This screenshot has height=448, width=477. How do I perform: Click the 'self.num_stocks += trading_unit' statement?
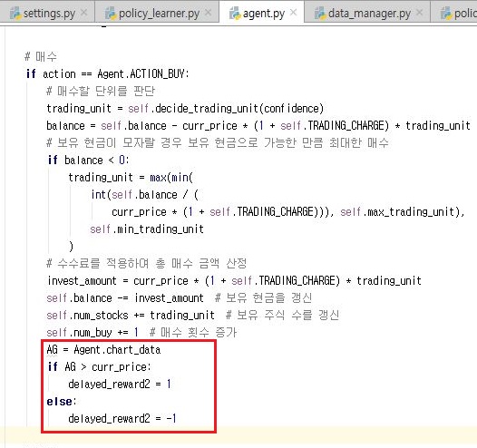131,316
